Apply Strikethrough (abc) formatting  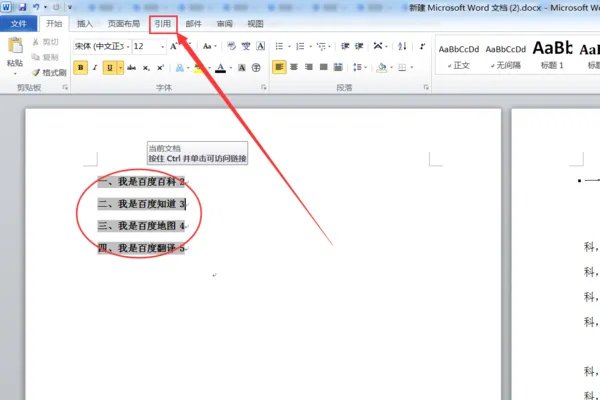(x=131, y=68)
